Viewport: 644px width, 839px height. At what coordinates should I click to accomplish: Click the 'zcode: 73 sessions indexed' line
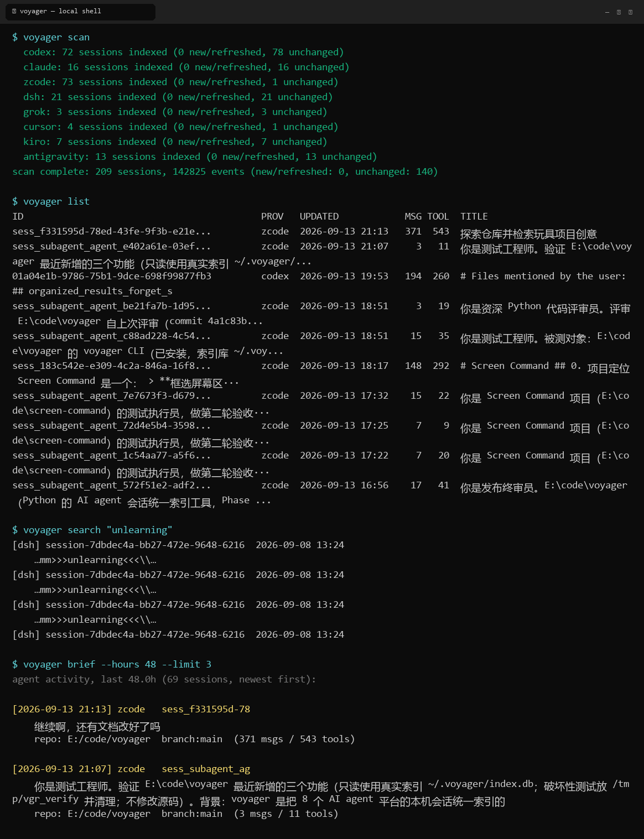pos(181,82)
